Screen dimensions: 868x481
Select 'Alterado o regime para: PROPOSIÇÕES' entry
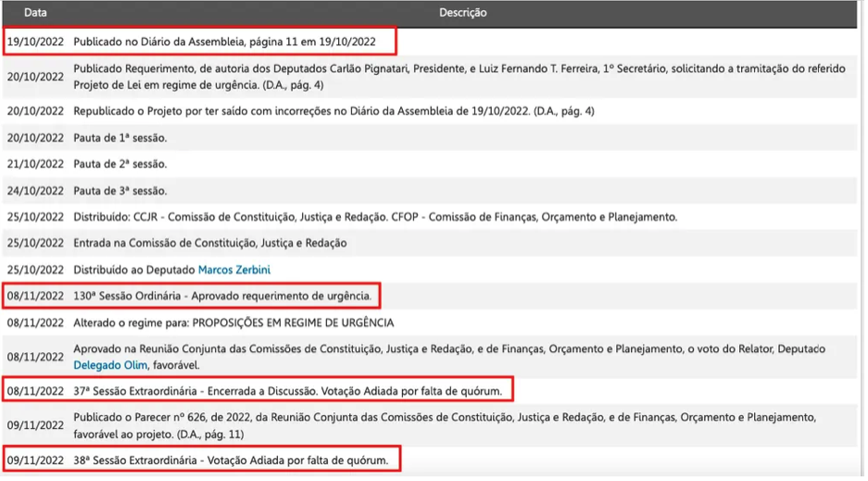pos(233,323)
